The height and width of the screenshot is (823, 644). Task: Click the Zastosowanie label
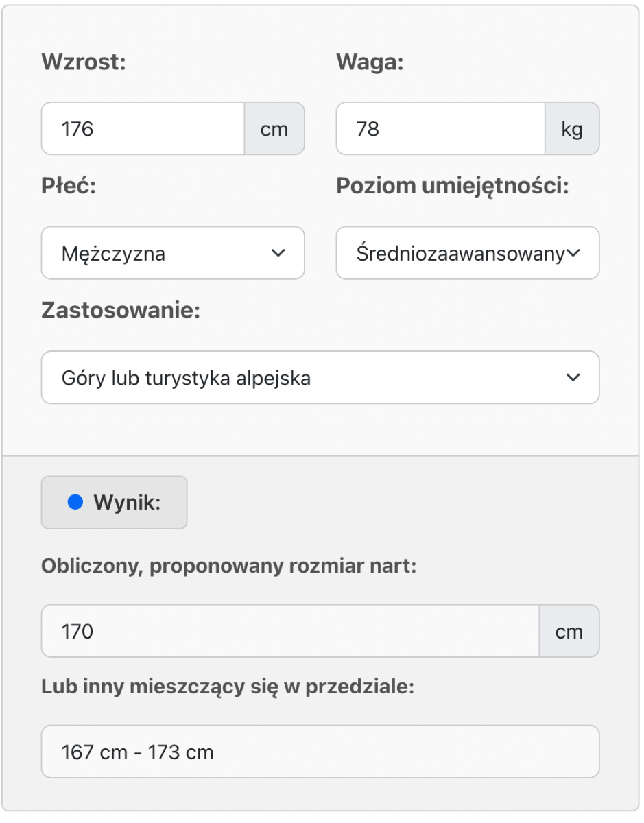pyautogui.click(x=121, y=311)
